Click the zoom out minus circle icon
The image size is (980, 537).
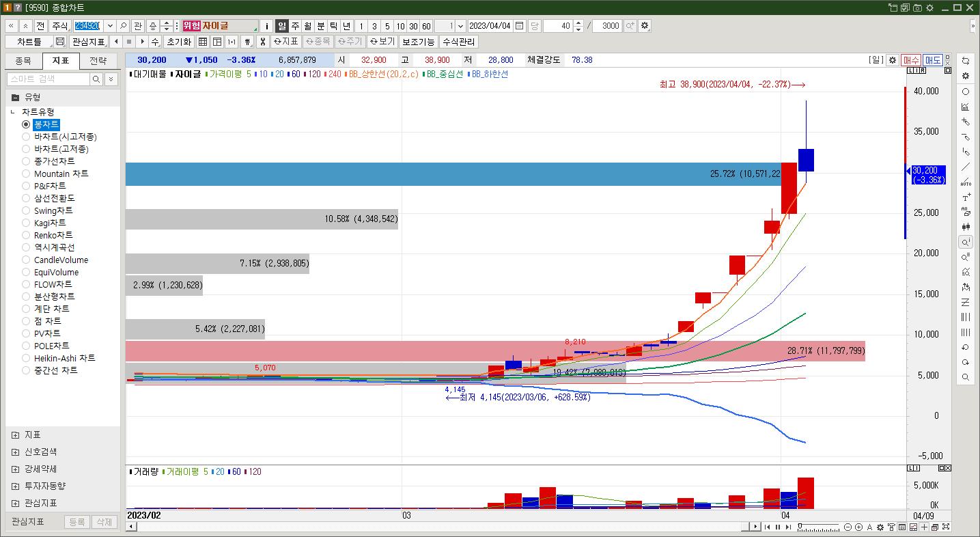(848, 527)
